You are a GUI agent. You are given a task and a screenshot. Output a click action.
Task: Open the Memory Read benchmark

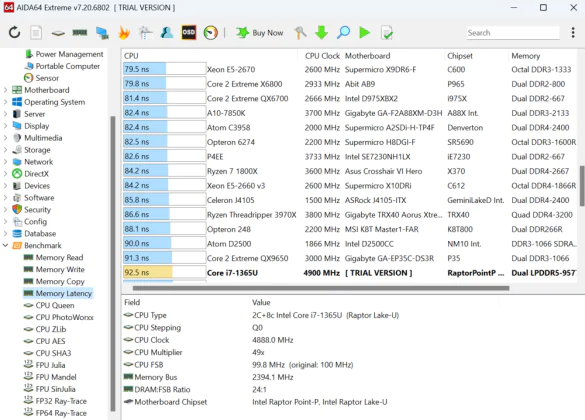pyautogui.click(x=53, y=257)
